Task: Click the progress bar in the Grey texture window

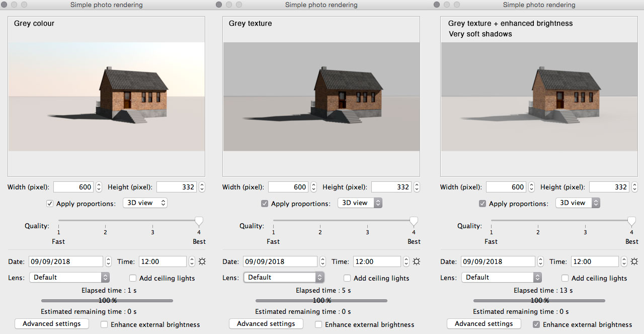Action: tap(321, 301)
